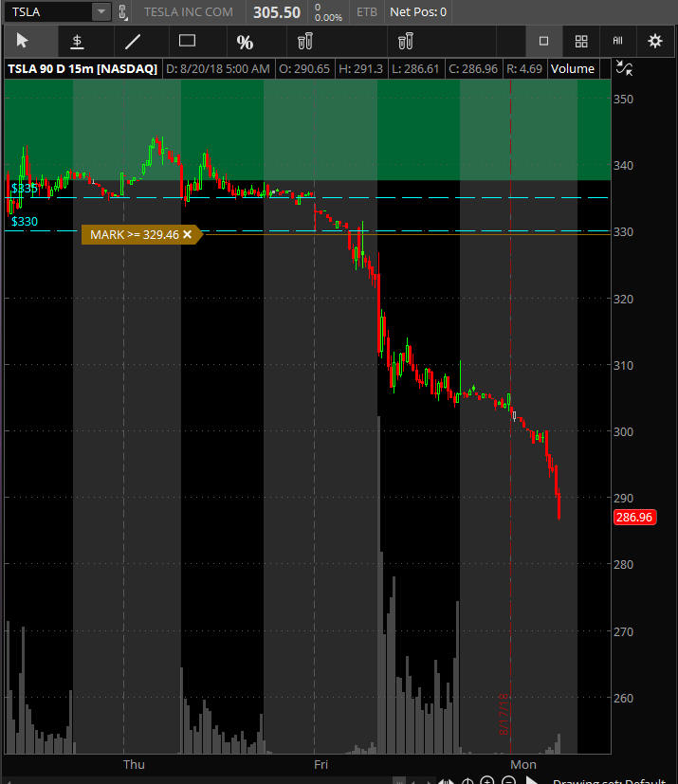Click the collapse arrows icon beside Volume

624,68
